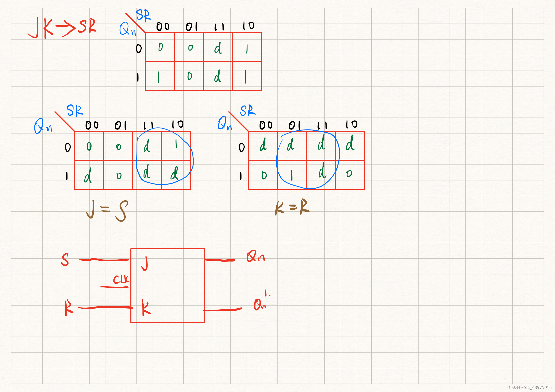
Task: Click the CSDN watermark text
Action: pos(530,387)
